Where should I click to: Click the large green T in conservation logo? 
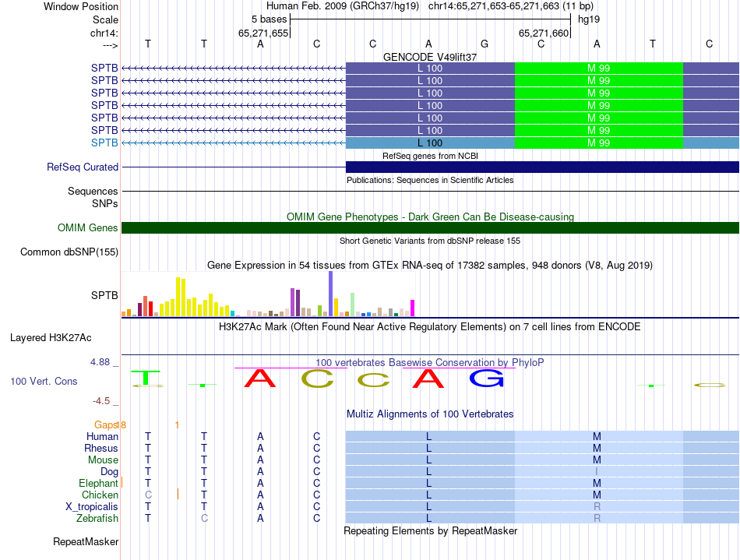[x=147, y=379]
